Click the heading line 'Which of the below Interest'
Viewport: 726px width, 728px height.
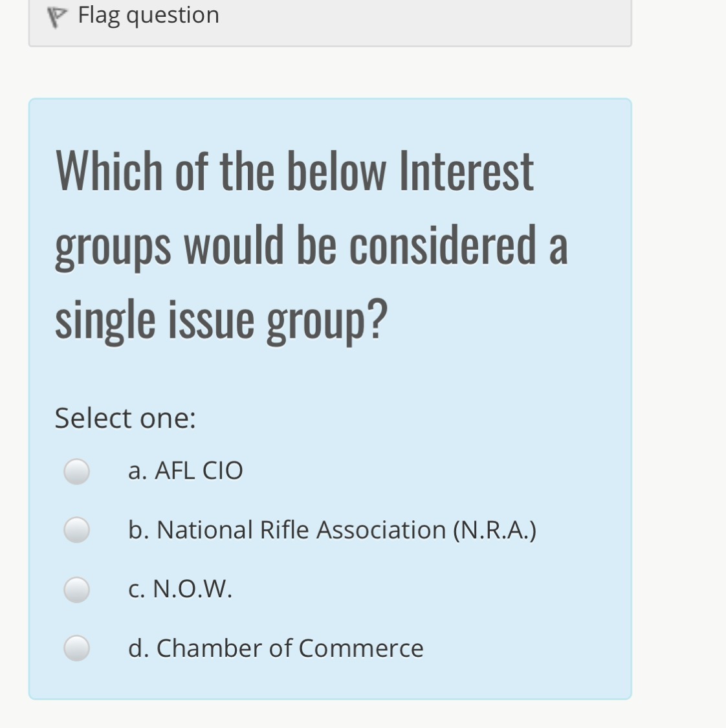click(x=294, y=171)
